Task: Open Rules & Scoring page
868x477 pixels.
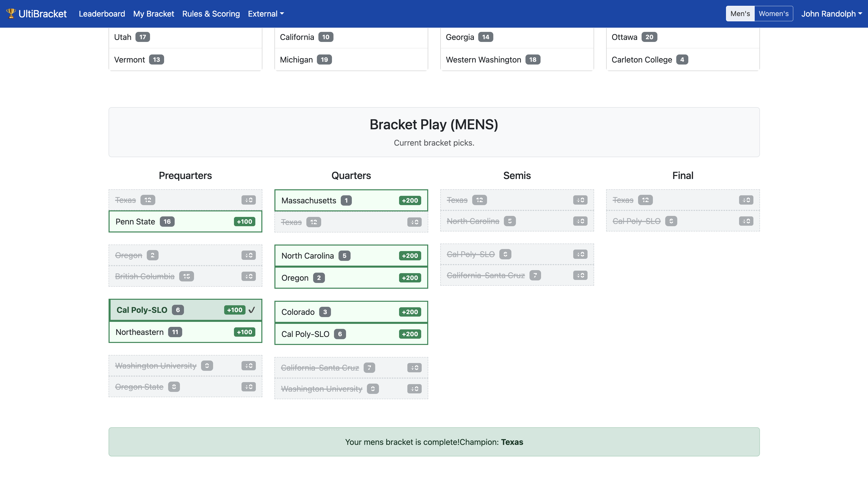Action: pos(211,14)
